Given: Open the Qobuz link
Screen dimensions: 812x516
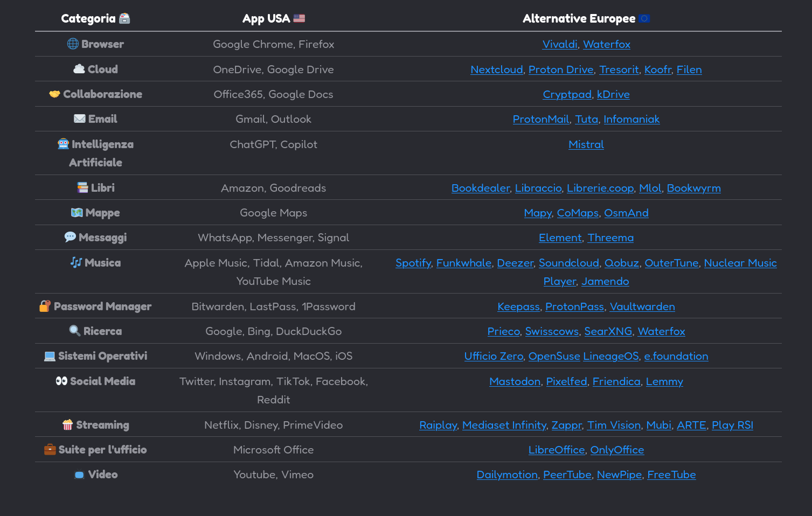Looking at the screenshot, I should (x=622, y=263).
